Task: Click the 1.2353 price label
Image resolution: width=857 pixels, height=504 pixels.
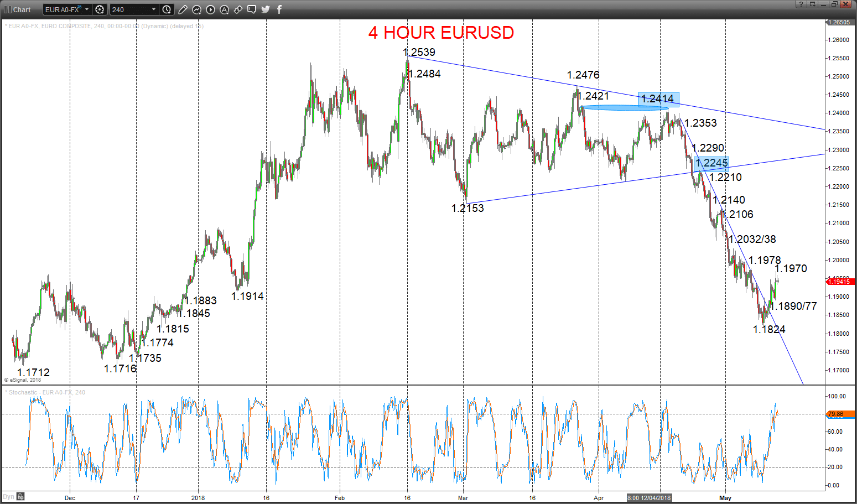Action: (700, 123)
